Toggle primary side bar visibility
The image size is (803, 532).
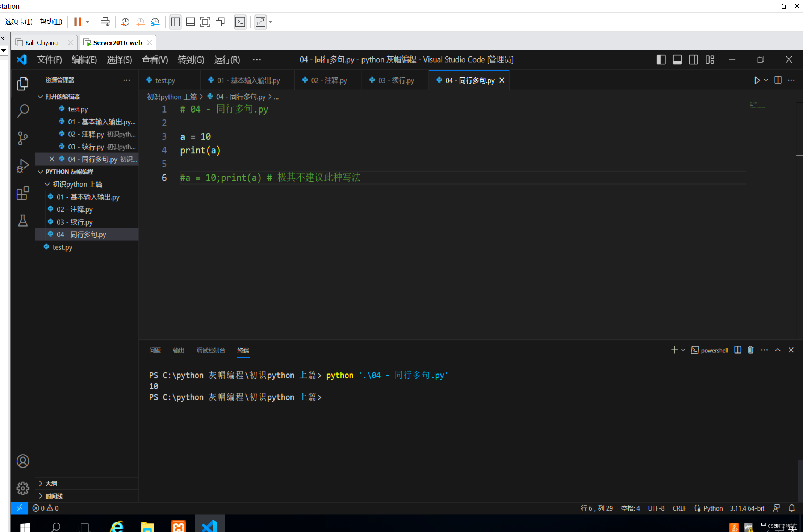coord(661,60)
